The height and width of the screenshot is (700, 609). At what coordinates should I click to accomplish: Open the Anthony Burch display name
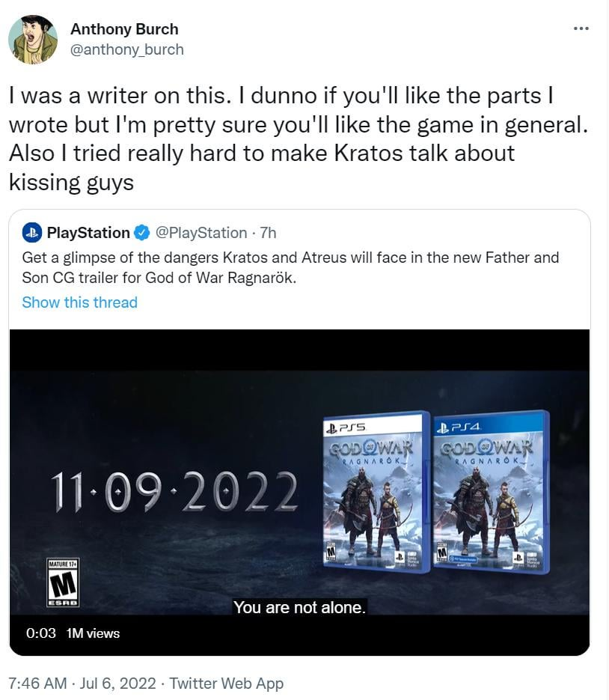tap(124, 29)
